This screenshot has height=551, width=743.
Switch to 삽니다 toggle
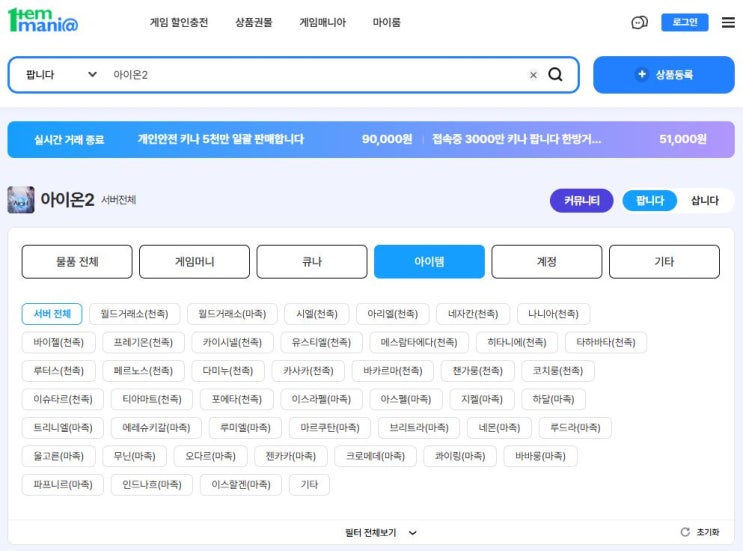[705, 200]
